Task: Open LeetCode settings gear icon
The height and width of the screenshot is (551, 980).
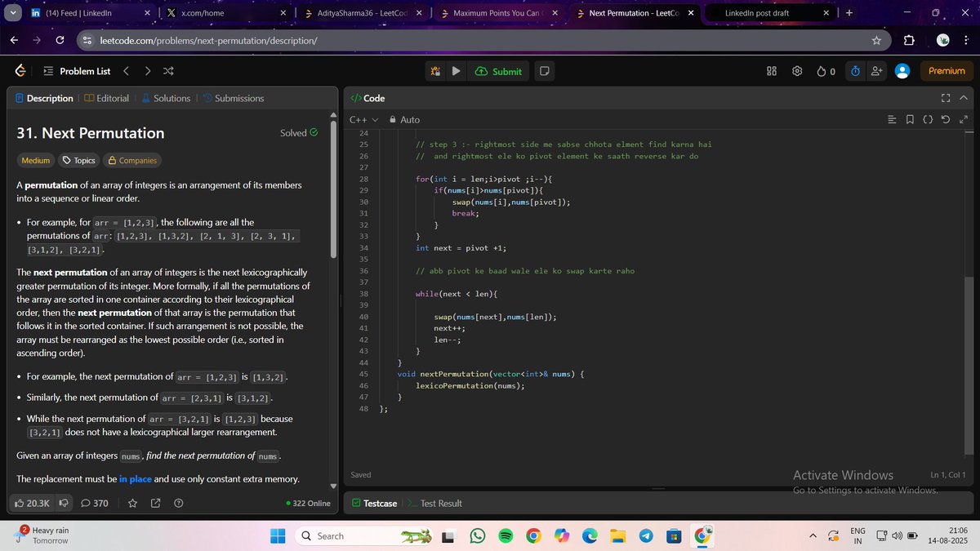Action: (798, 71)
